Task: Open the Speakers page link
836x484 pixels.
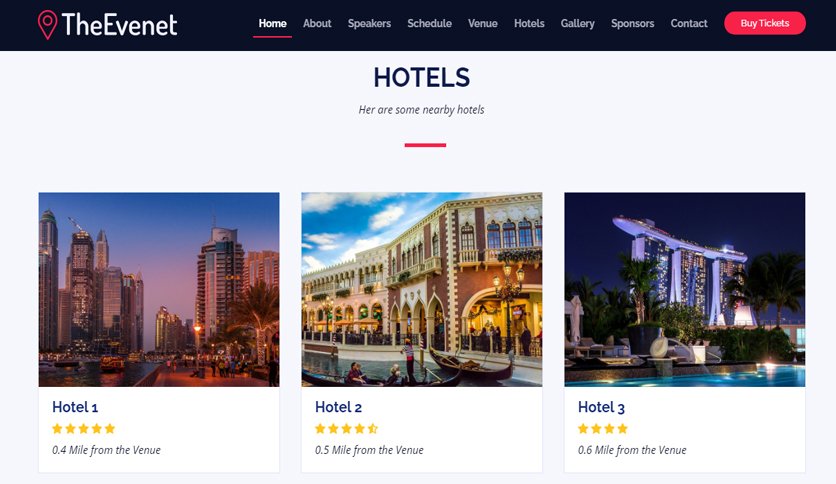Action: tap(369, 23)
